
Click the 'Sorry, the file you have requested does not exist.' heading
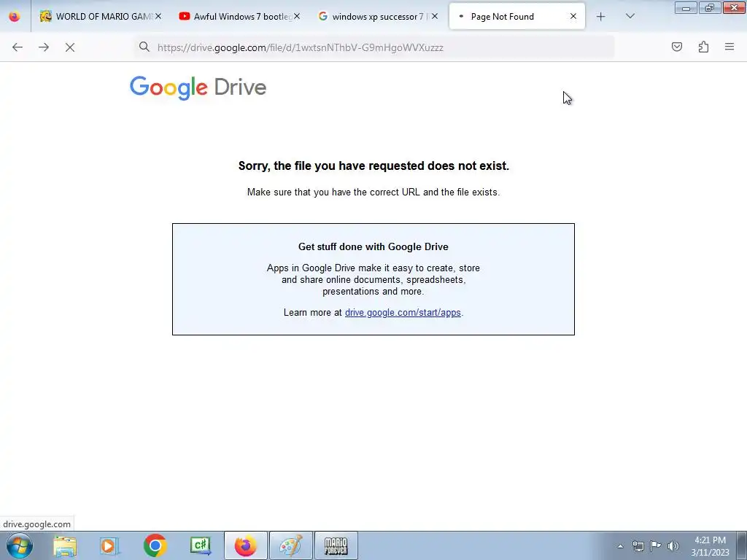click(373, 166)
